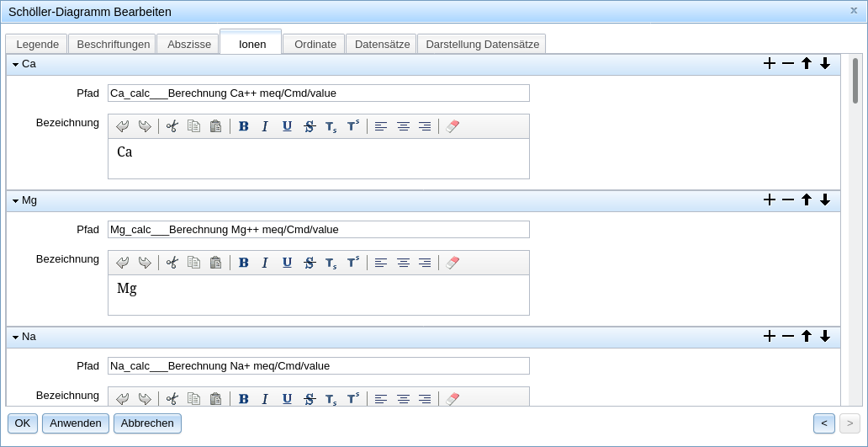Click Undo in the Ca Bezeichnung editor
This screenshot has width=868, height=447.
(122, 126)
